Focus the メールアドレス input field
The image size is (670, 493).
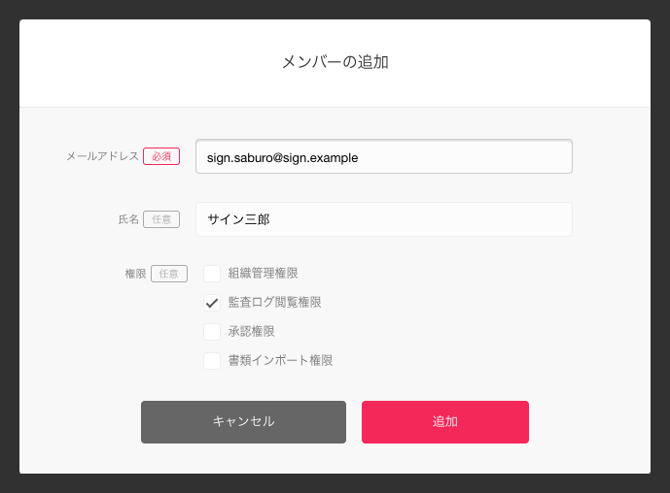coord(384,156)
